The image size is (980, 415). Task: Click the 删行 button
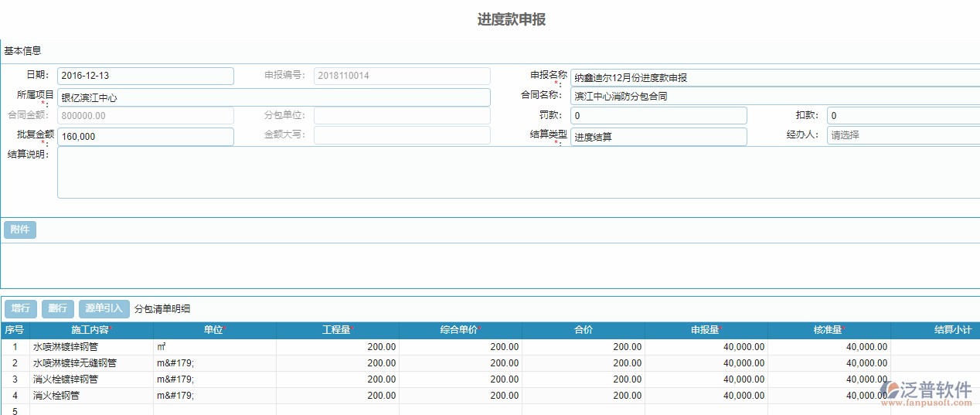58,309
